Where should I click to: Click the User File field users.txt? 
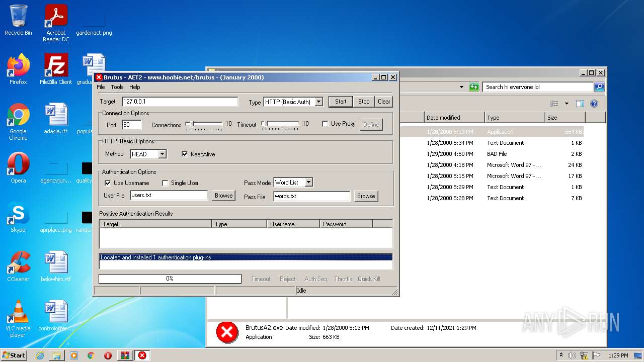point(169,196)
